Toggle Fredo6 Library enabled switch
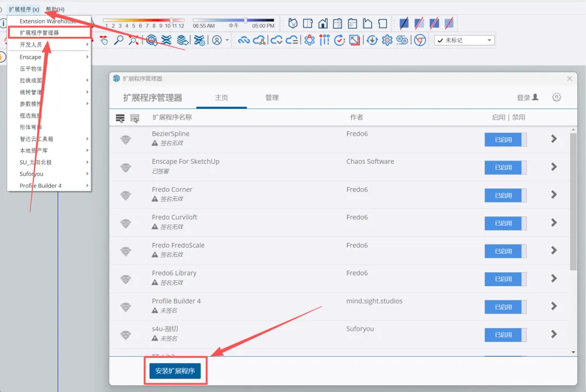Image resolution: width=586 pixels, height=392 pixels. [505, 279]
